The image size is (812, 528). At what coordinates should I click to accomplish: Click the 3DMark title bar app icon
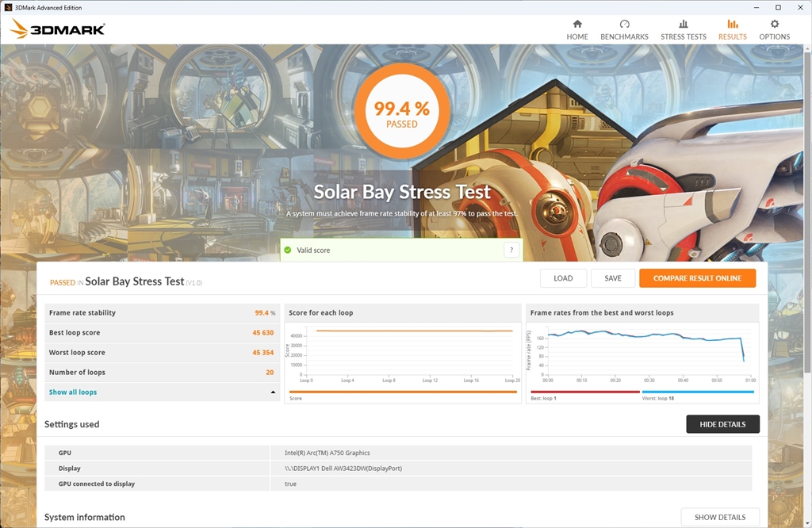point(7,7)
